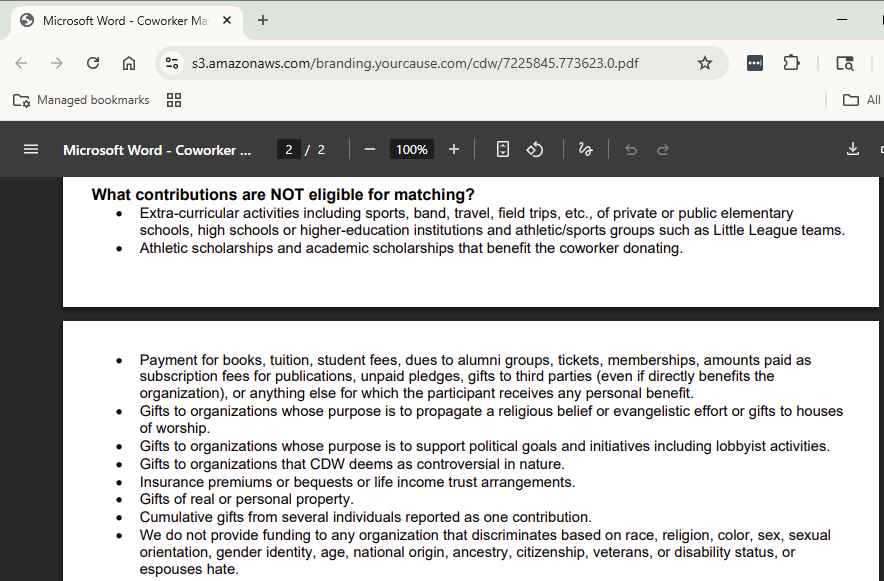Click the zoom out minus button
Viewport: 884px width, 581px height.
click(370, 149)
